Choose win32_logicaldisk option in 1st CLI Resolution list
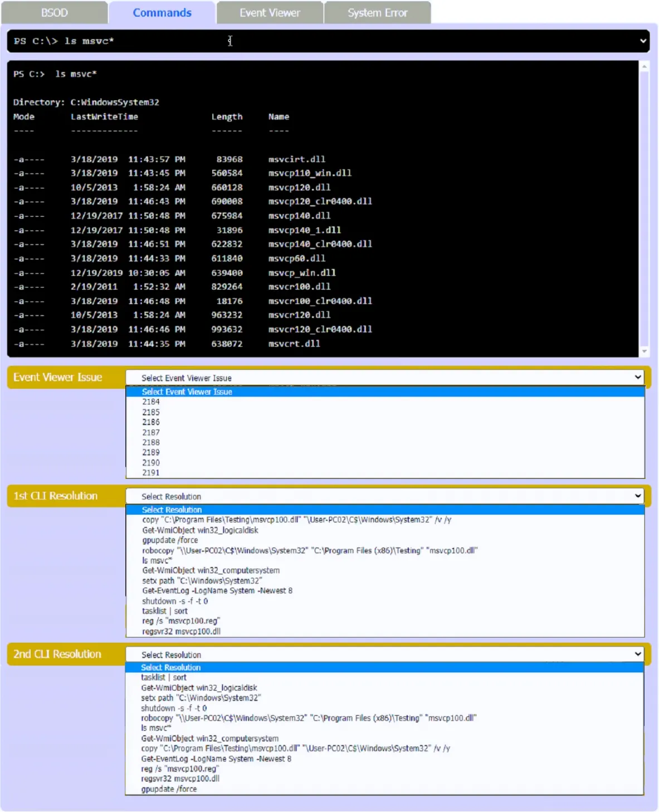Viewport: 659px width, 812px height. click(385, 530)
